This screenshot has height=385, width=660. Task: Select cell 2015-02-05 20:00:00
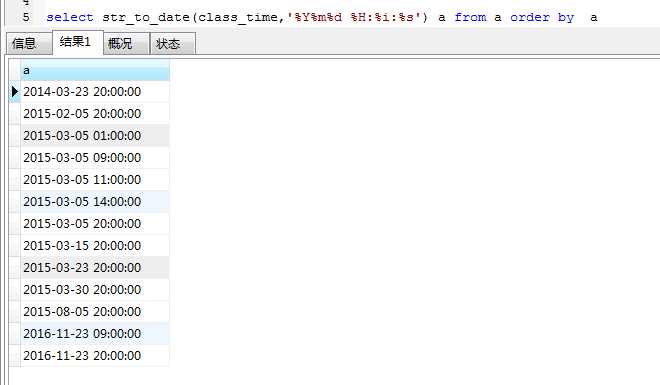tap(95, 114)
